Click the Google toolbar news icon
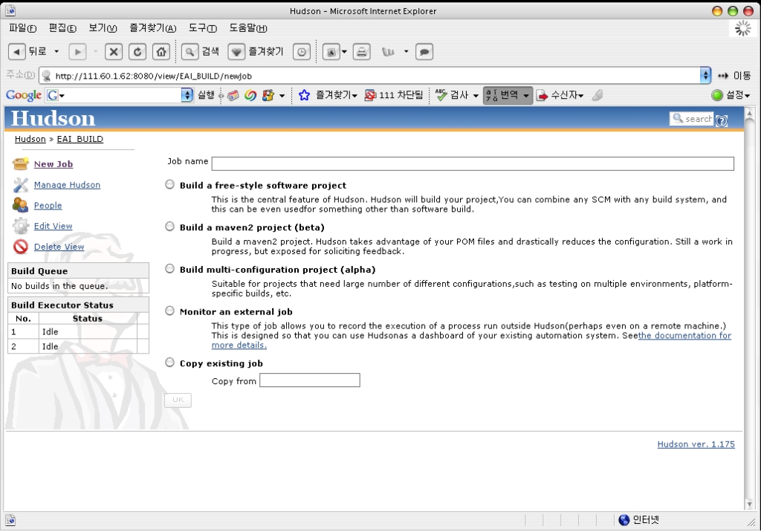Viewport: 761px width, 532px height. coord(233,95)
